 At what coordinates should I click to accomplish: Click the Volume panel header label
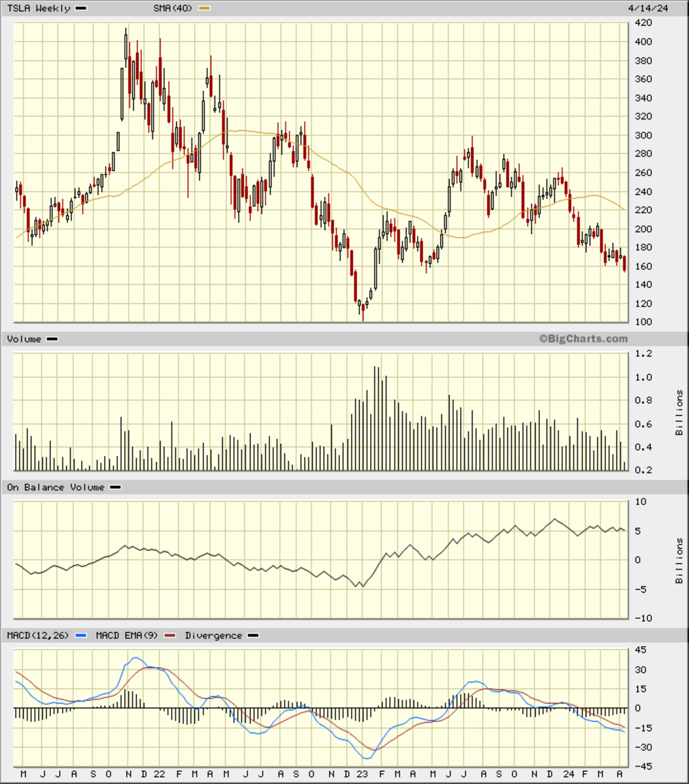coord(24,339)
